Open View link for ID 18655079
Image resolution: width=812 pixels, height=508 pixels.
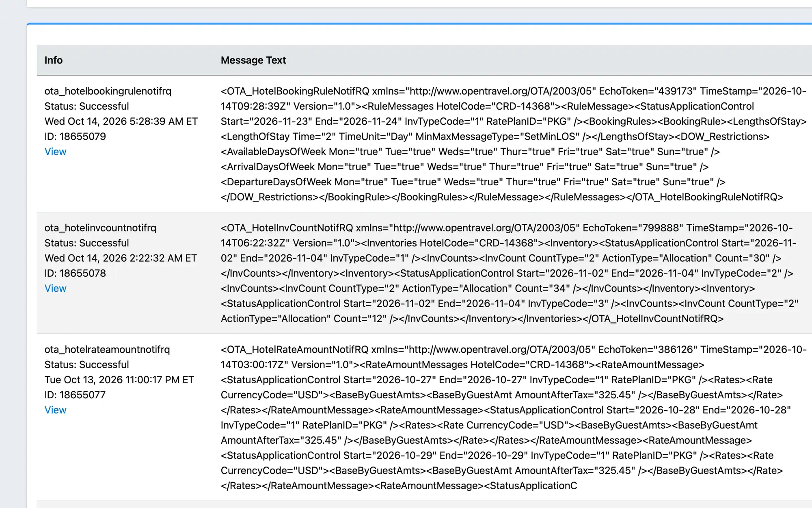55,152
